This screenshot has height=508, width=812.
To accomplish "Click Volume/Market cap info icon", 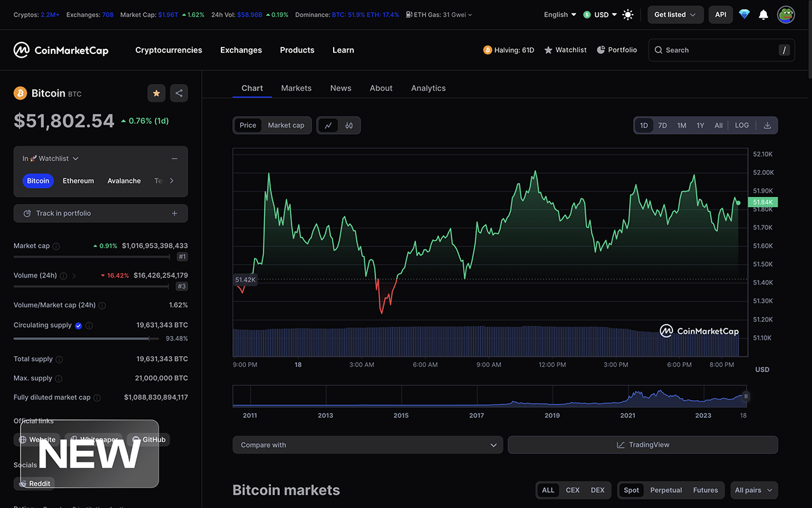I will 102,305.
